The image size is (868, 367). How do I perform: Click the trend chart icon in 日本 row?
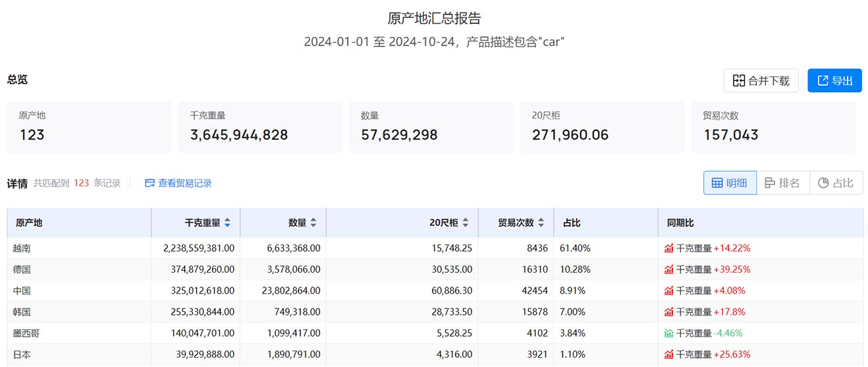pyautogui.click(x=669, y=354)
